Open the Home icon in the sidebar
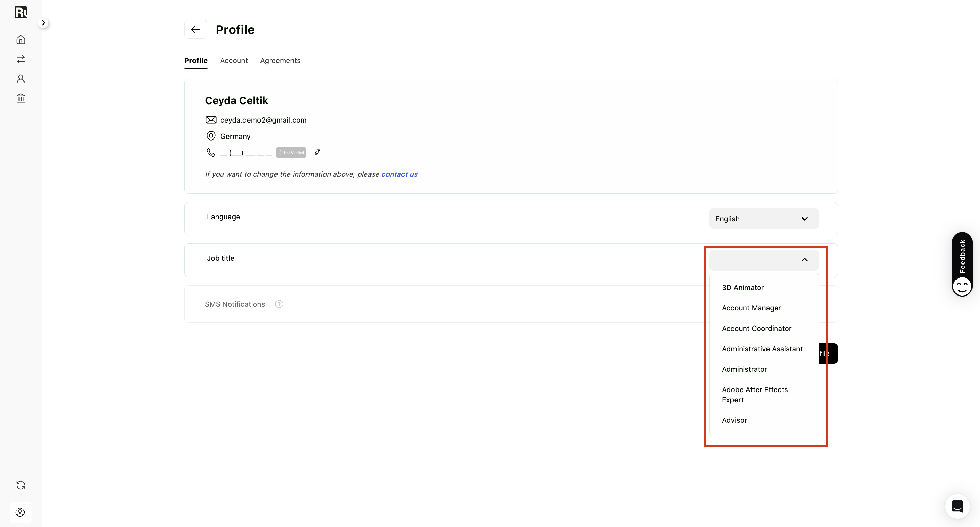This screenshot has width=980, height=527. point(20,39)
